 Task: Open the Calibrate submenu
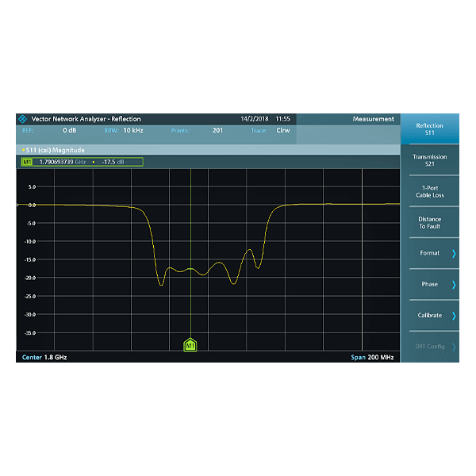(429, 316)
